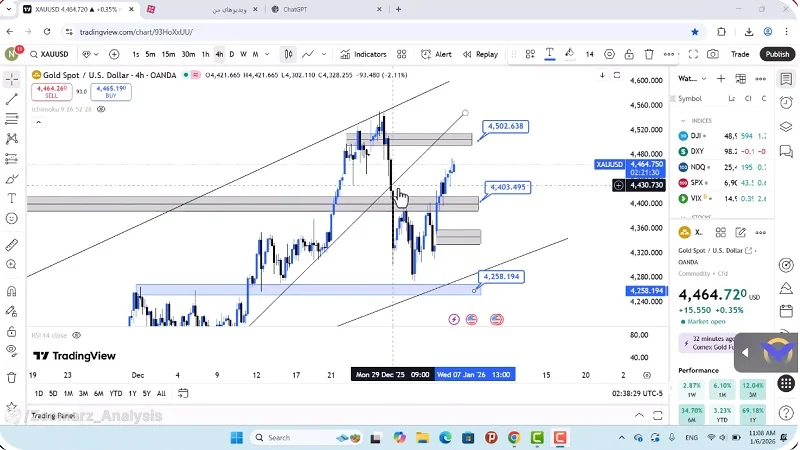
Task: Select the 1Y date range
Action: click(x=131, y=393)
